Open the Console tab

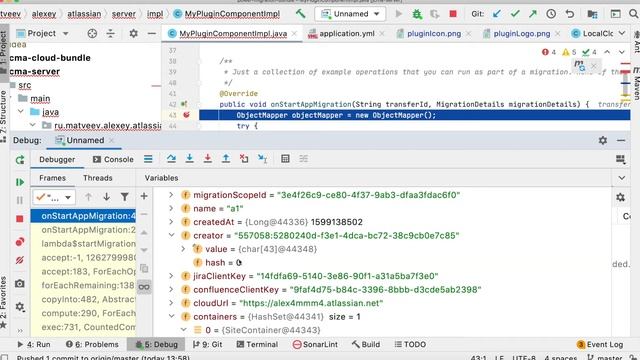pos(113,160)
